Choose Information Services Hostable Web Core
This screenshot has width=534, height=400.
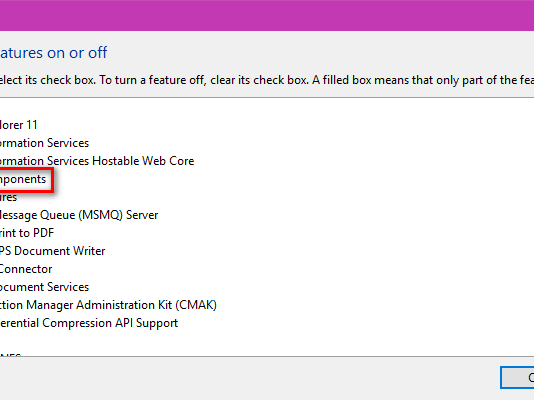(x=97, y=161)
